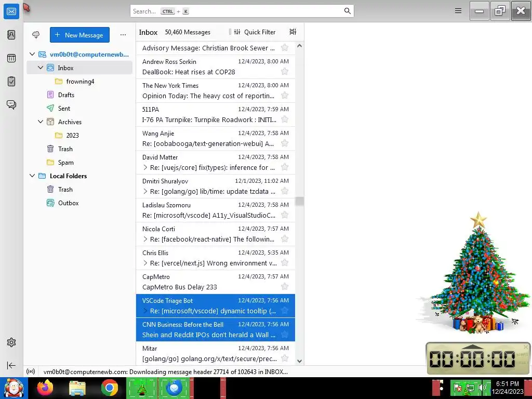This screenshot has height=399, width=532.
Task: Open the Calendar space icon
Action: pyautogui.click(x=11, y=58)
